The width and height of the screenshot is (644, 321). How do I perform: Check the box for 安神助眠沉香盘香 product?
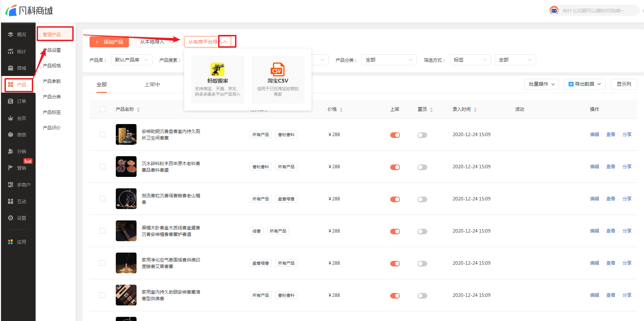(x=103, y=134)
